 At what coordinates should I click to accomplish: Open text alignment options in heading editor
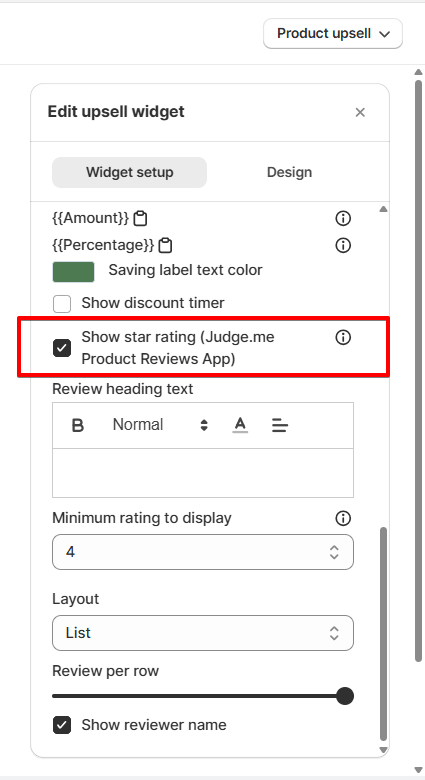280,425
